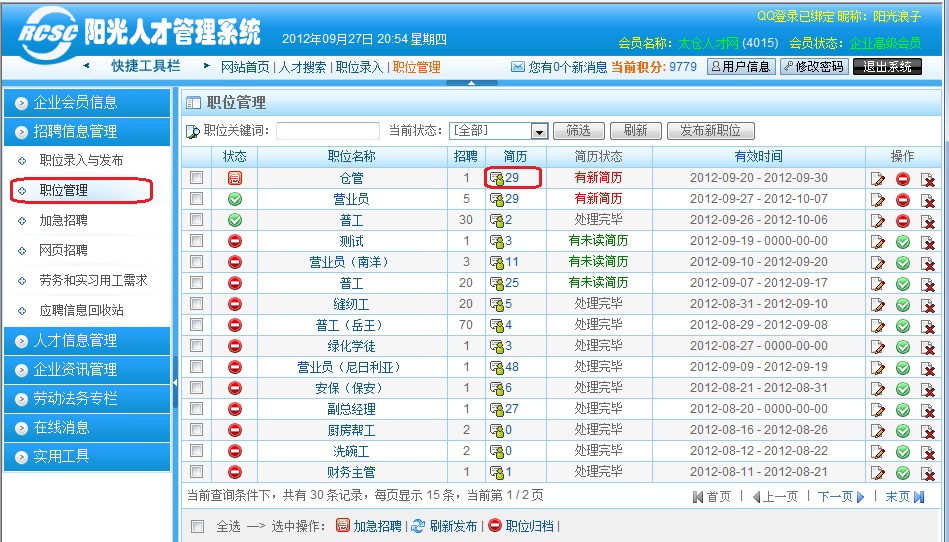Viewport: 949px width, 542px height.
Task: Open resume icon for 副总经理 position
Action: (x=496, y=410)
